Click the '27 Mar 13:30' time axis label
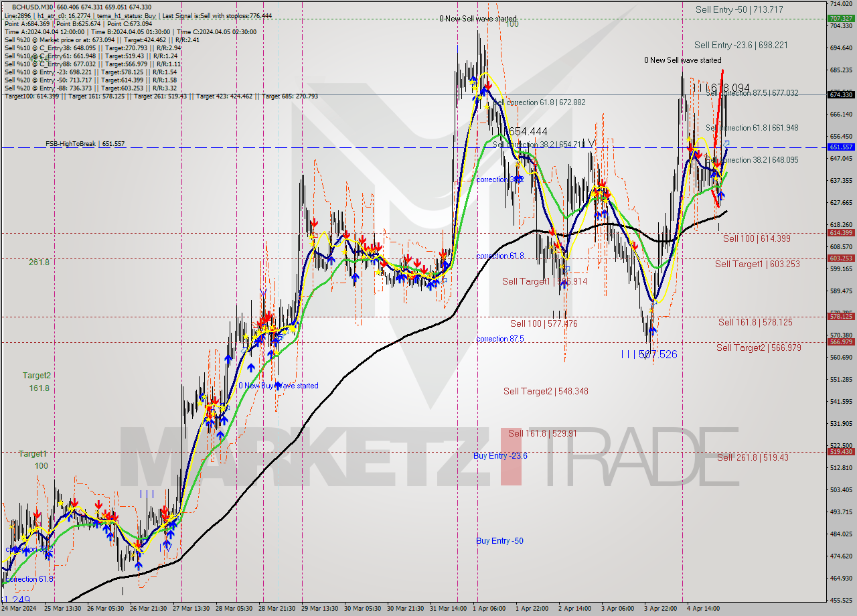This screenshot has height=616, width=857. tap(191, 609)
